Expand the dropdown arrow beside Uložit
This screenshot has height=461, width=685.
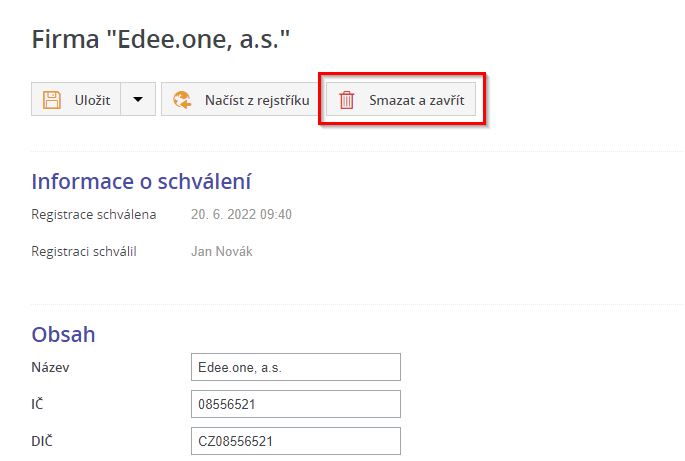point(138,100)
